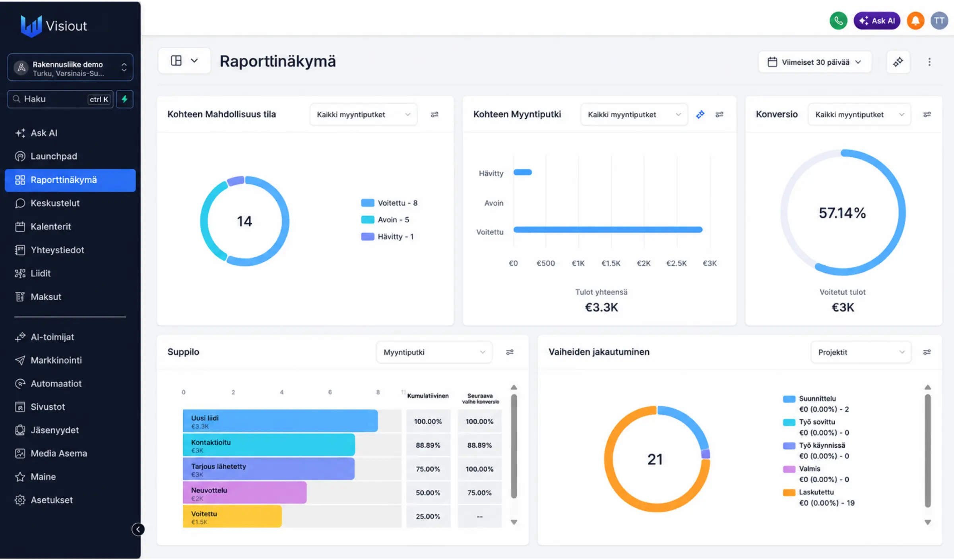Select Raporttinäkymä in the sidebar
Image resolution: width=954 pixels, height=560 pixels.
pyautogui.click(x=70, y=180)
